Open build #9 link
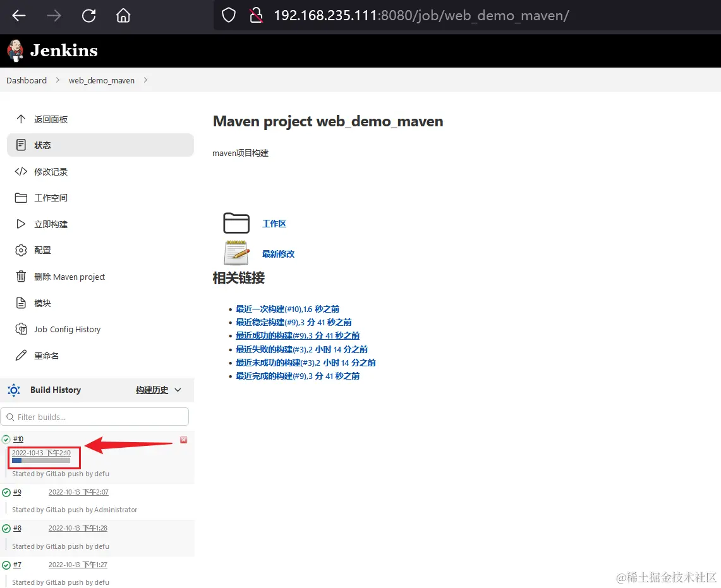The image size is (721, 588). (17, 492)
